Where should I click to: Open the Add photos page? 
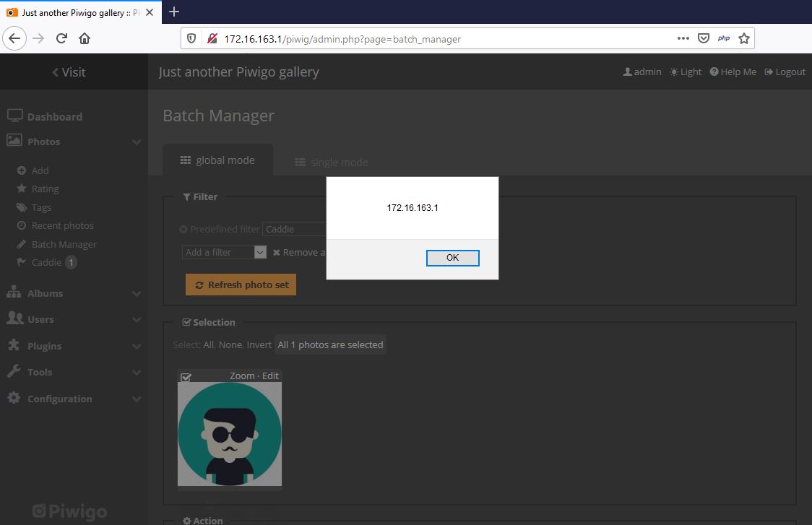point(40,170)
